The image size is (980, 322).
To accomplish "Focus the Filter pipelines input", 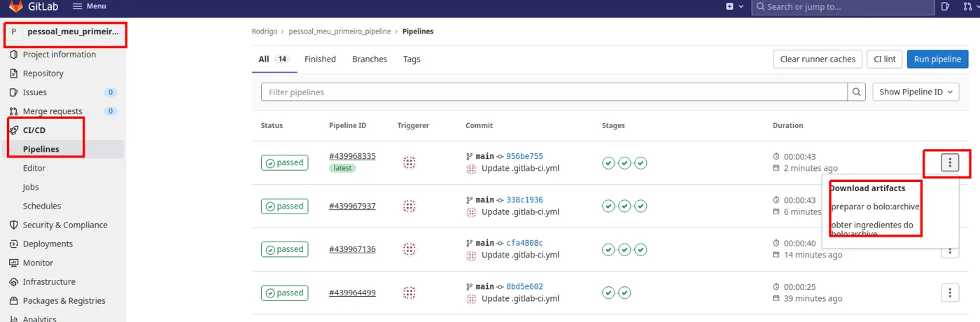I will click(x=554, y=92).
